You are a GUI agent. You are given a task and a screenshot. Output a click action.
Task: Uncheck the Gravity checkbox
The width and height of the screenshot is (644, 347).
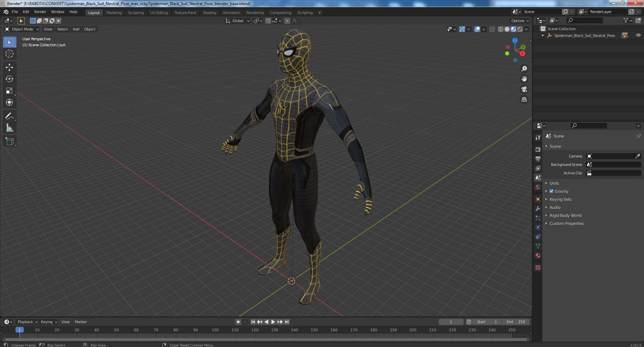[x=551, y=191]
